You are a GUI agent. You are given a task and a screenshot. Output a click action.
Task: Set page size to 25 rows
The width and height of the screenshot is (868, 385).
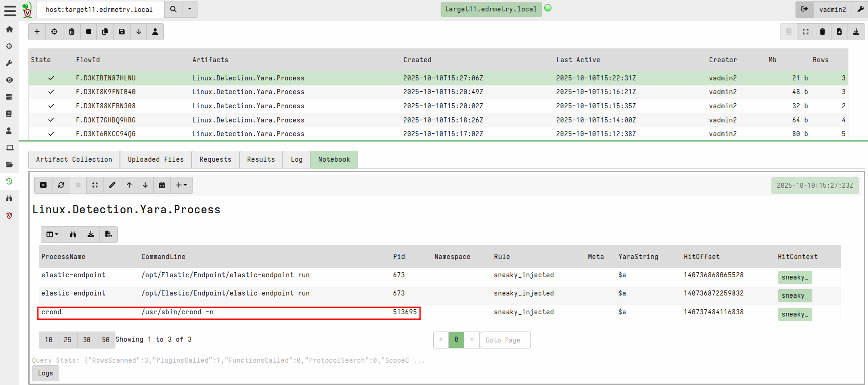(68, 340)
